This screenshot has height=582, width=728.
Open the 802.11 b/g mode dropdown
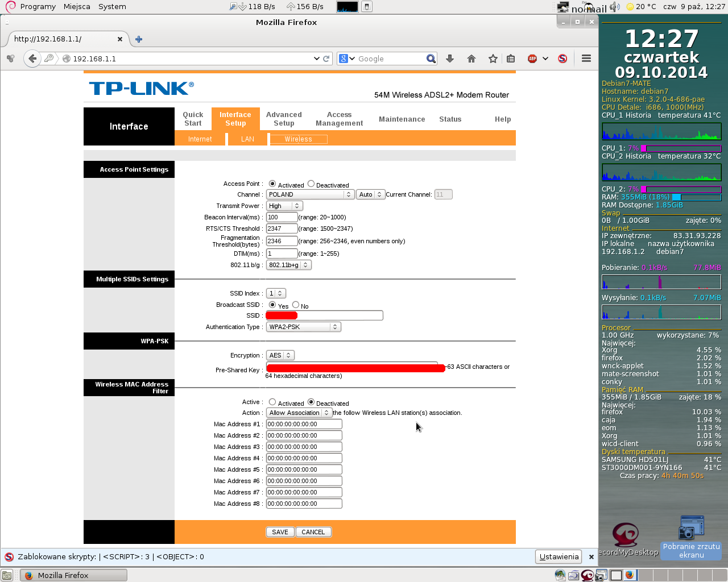point(288,265)
